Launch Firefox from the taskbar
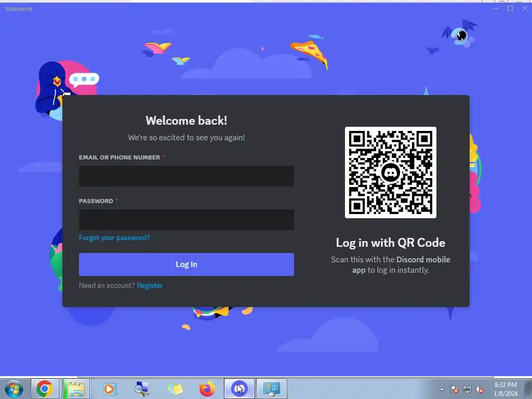Viewport: 532px width, 399px height. pyautogui.click(x=207, y=389)
